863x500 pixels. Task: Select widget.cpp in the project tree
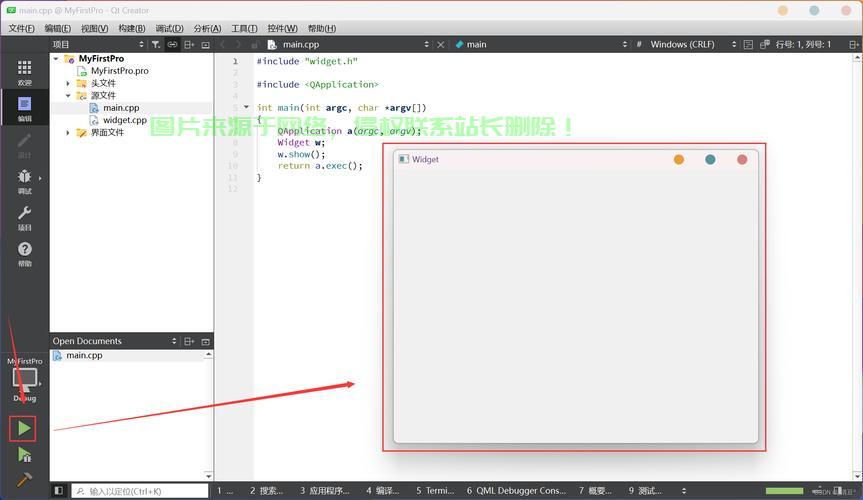124,120
